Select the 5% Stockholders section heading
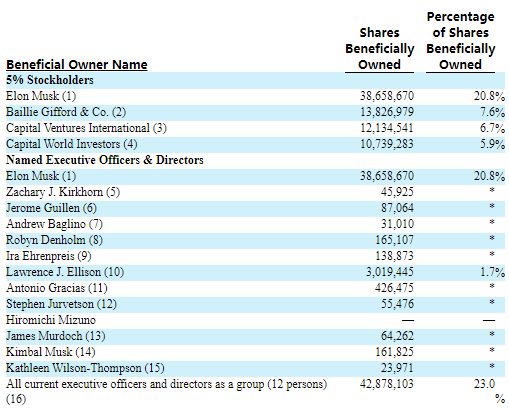Image resolution: width=509 pixels, height=413 pixels. (50, 80)
